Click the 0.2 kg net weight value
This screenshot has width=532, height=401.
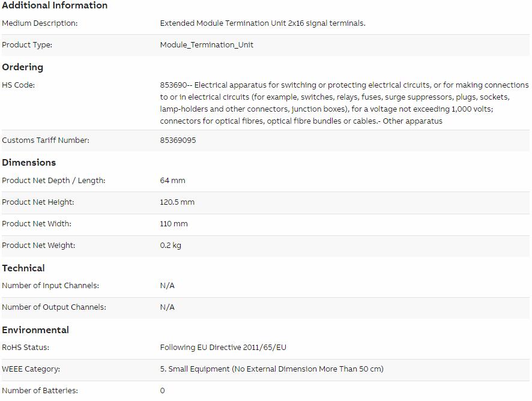coord(171,246)
